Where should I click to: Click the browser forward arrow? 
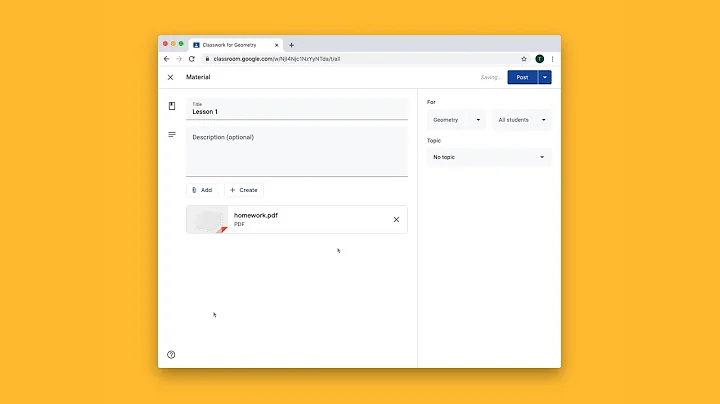click(179, 59)
